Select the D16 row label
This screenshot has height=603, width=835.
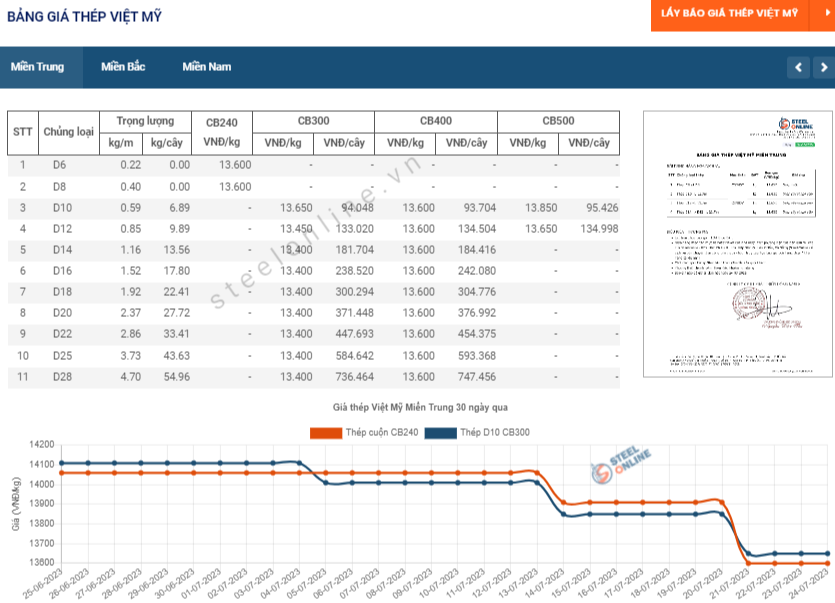[62, 271]
